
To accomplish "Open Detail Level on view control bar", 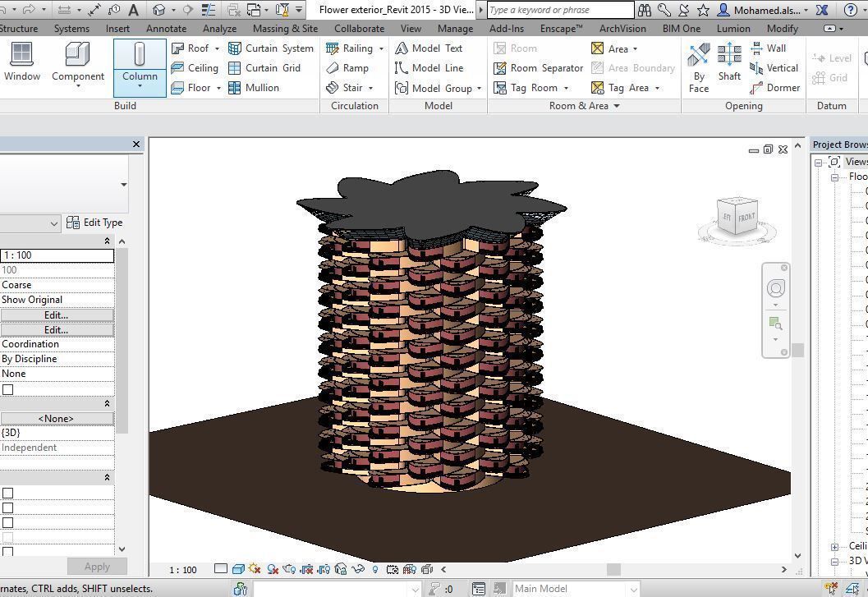I will 220,569.
